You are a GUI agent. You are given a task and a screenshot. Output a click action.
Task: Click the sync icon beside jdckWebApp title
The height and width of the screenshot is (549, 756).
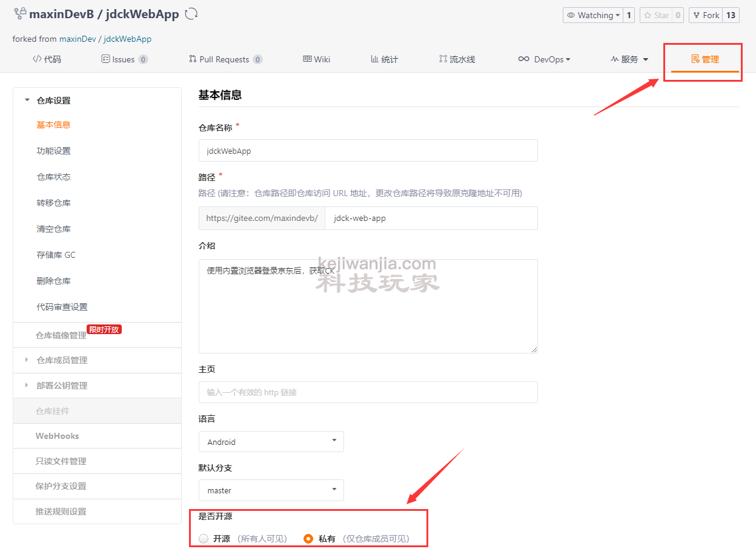coord(191,14)
